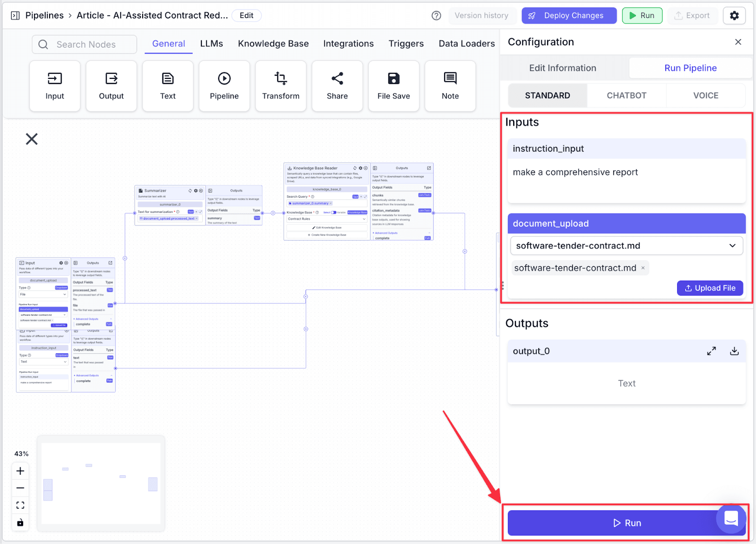Focus the Search Nodes field

click(85, 44)
